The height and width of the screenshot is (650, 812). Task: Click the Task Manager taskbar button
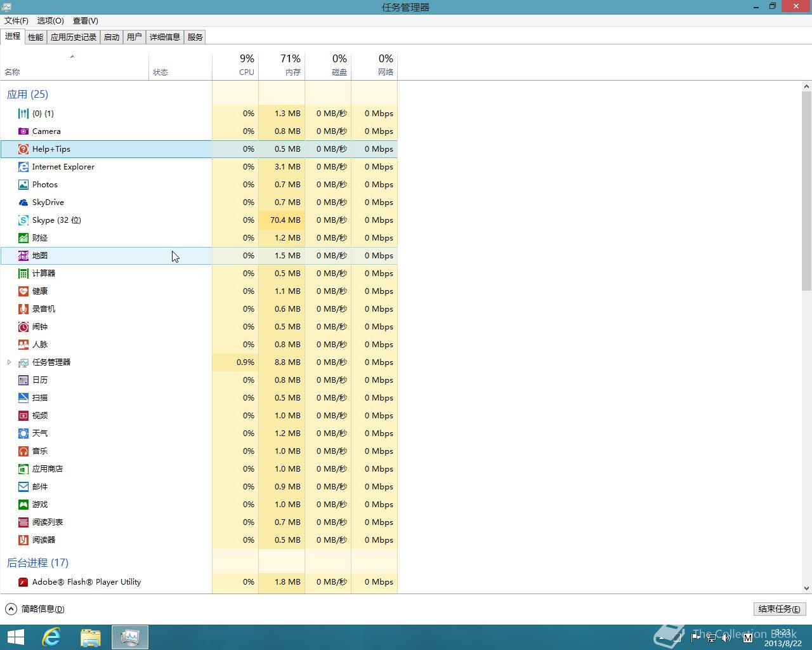coord(130,637)
